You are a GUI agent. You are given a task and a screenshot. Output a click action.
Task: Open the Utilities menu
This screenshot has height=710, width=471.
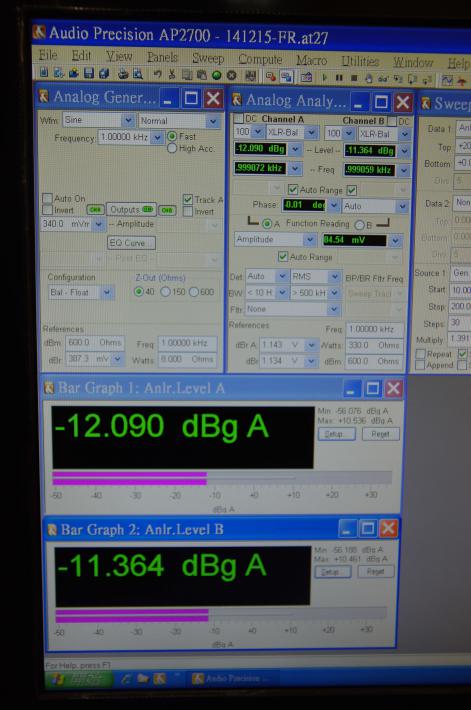tap(360, 61)
